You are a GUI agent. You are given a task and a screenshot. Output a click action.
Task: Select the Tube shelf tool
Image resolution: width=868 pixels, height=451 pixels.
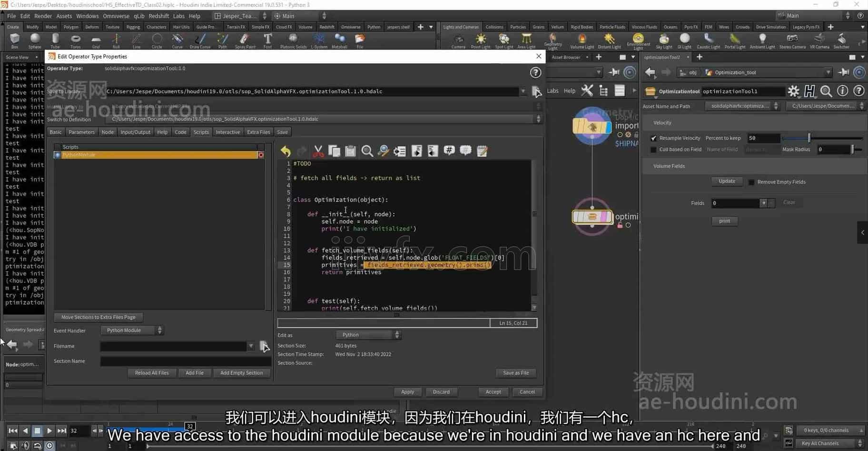(55, 40)
